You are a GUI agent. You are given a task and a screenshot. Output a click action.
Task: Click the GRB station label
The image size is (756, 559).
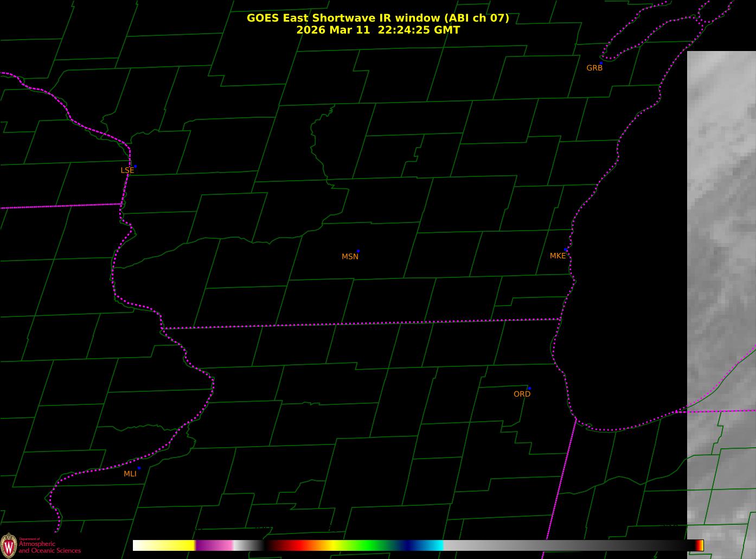594,68
